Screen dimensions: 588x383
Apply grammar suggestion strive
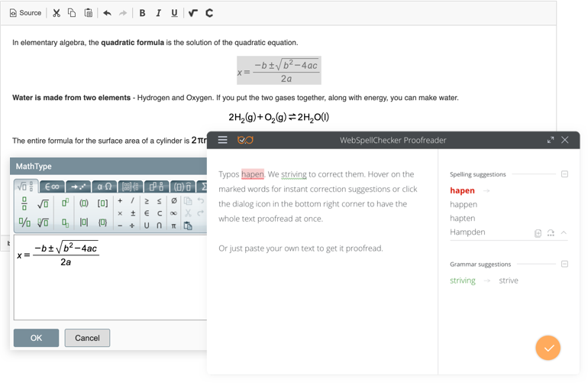509,281
